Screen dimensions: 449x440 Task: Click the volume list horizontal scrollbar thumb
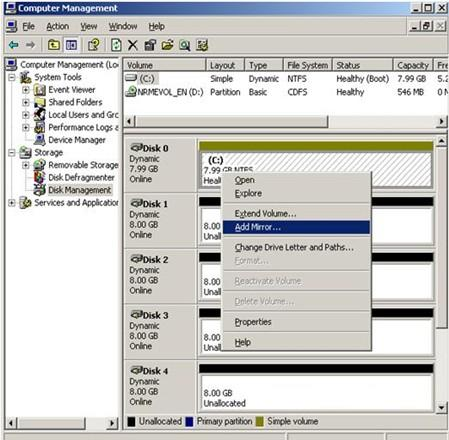tap(231, 121)
